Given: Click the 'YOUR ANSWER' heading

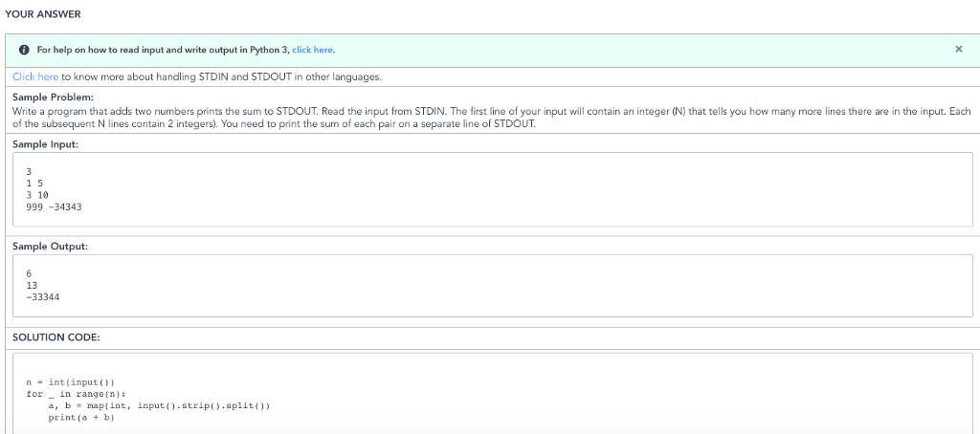Looking at the screenshot, I should (42, 14).
